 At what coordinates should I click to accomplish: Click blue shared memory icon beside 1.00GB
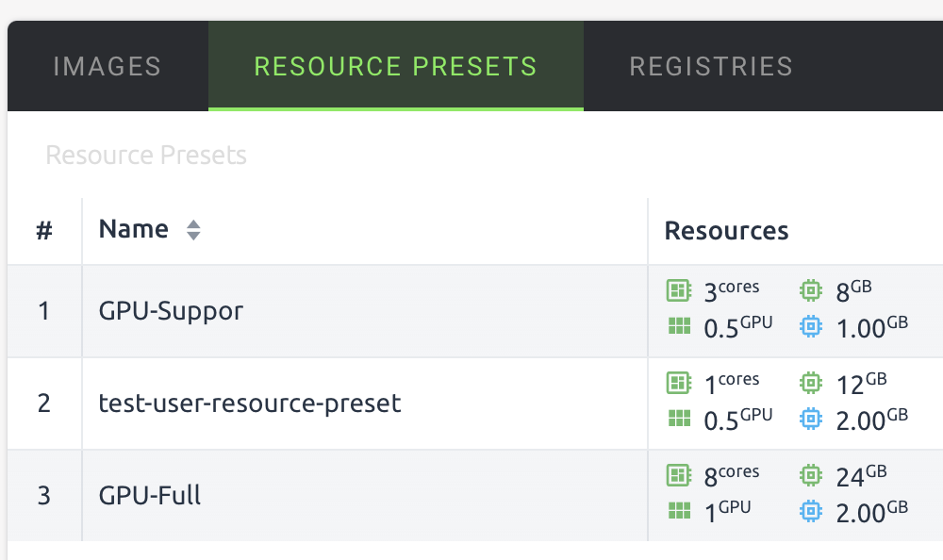pyautogui.click(x=810, y=326)
